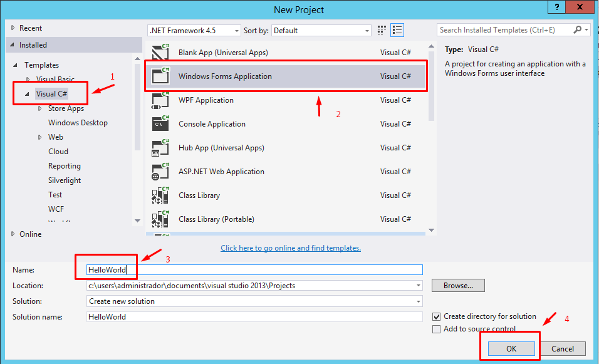
Task: Click the template list scroll down arrow
Action: point(431,231)
